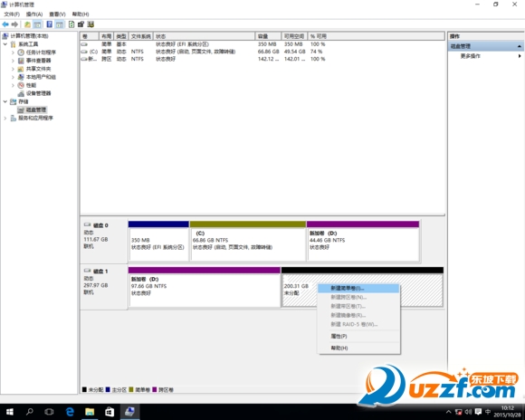Expand 本地用户和组 node arrow
525x420 pixels.
(x=13, y=77)
